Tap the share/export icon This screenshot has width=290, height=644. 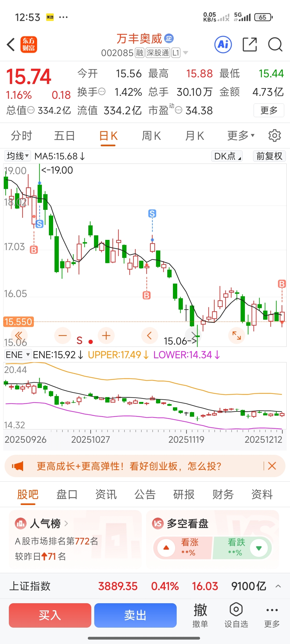(250, 45)
